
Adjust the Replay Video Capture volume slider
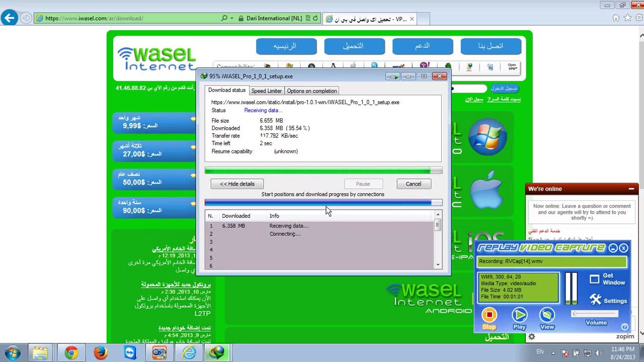click(x=595, y=314)
